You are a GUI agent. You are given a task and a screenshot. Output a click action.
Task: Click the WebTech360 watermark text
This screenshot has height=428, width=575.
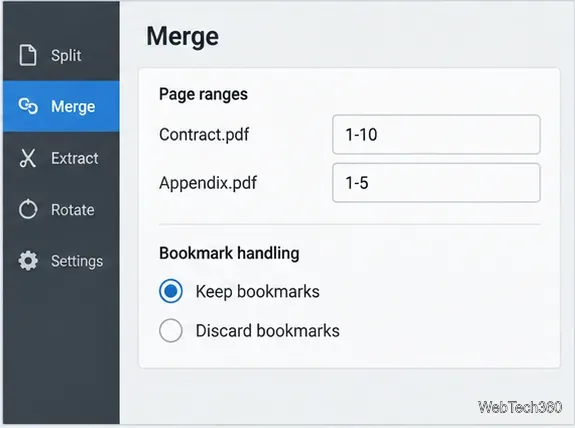[520, 407]
